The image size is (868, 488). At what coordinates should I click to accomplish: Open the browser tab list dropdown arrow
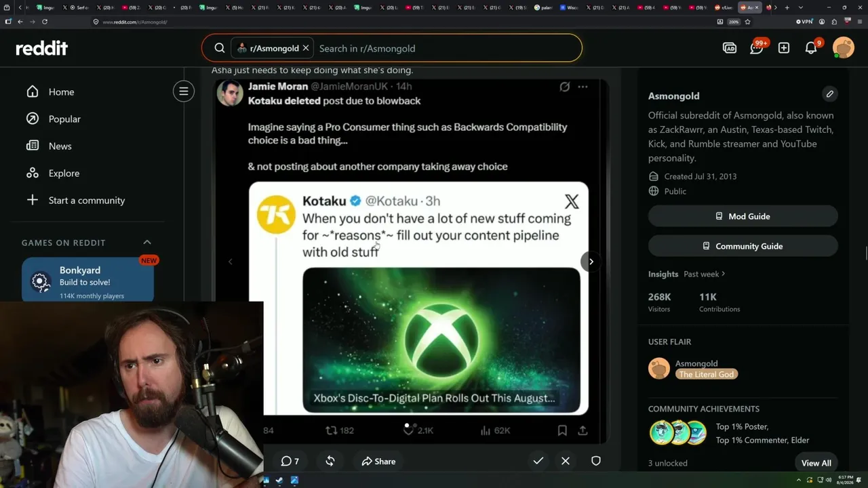(801, 7)
